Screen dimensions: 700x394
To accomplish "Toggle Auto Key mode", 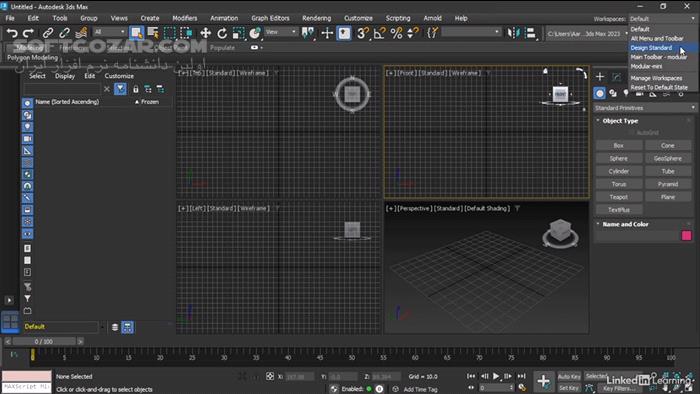I will pyautogui.click(x=569, y=377).
